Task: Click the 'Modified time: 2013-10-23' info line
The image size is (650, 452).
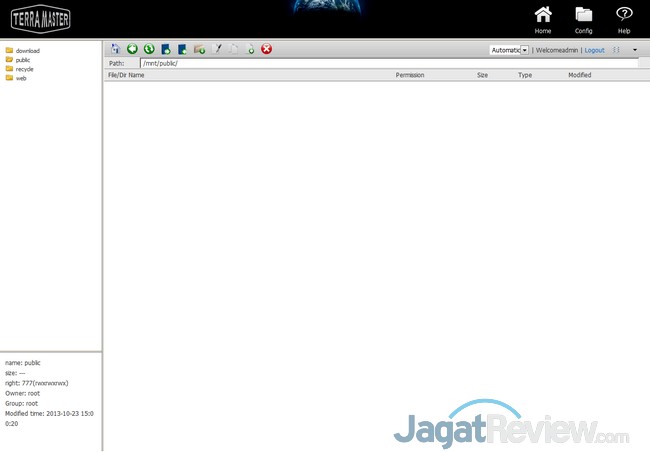Action: coord(49,418)
